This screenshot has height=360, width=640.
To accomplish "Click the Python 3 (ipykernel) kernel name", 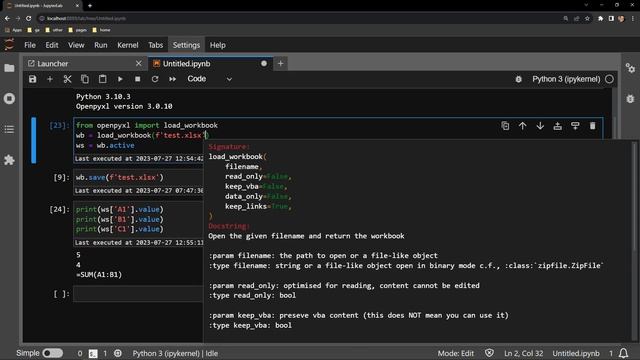I will pyautogui.click(x=566, y=79).
